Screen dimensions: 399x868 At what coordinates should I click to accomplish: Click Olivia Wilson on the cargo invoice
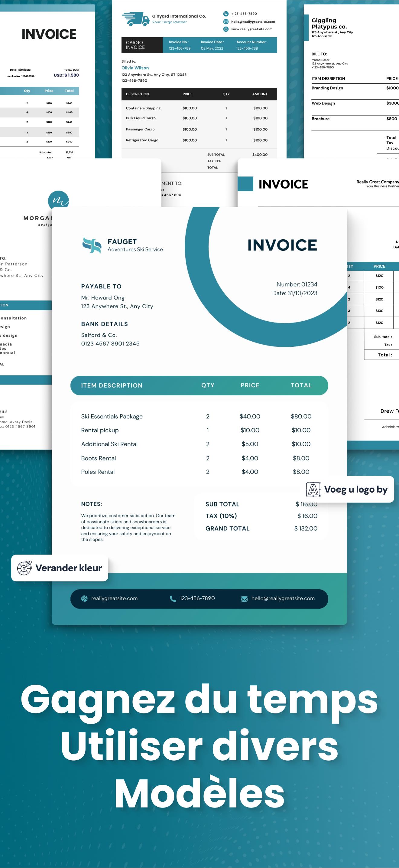[x=135, y=68]
